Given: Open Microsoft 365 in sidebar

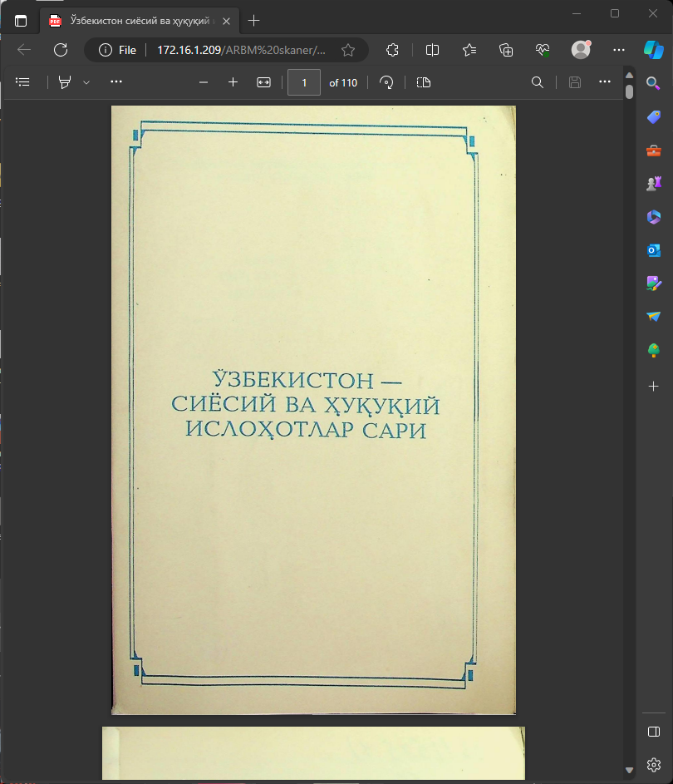Looking at the screenshot, I should 654,217.
